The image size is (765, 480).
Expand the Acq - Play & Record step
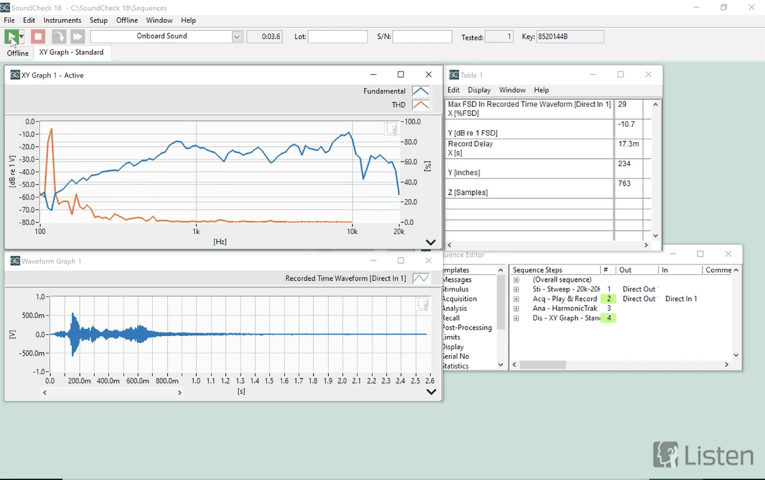pyautogui.click(x=516, y=299)
